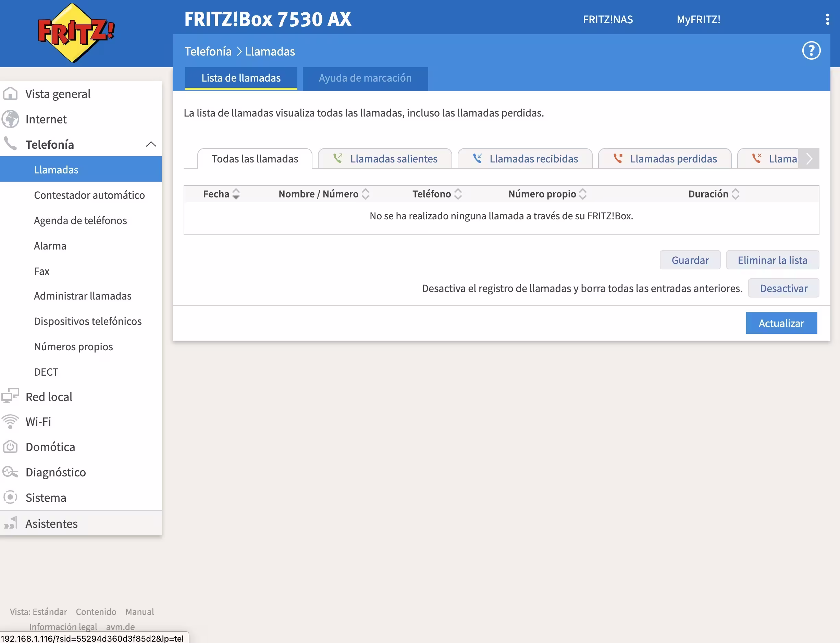
Task: Click the Desactivar button
Action: point(783,288)
